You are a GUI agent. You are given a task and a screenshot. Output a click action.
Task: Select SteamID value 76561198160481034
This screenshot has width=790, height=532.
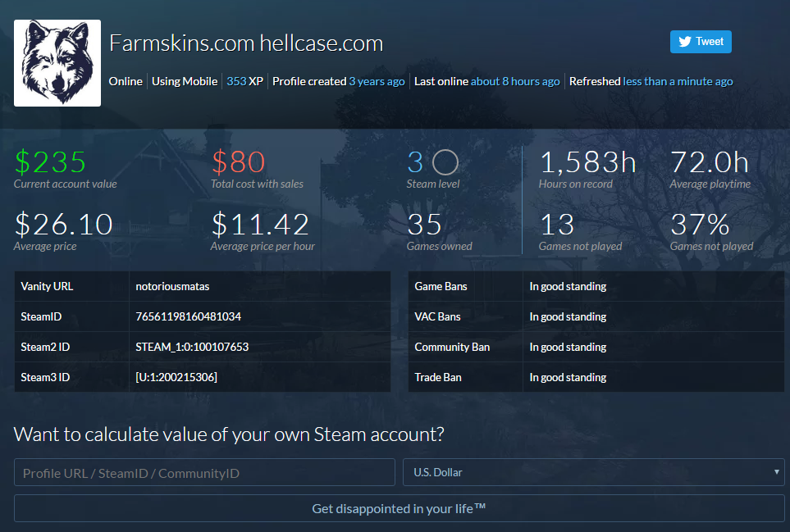point(189,316)
